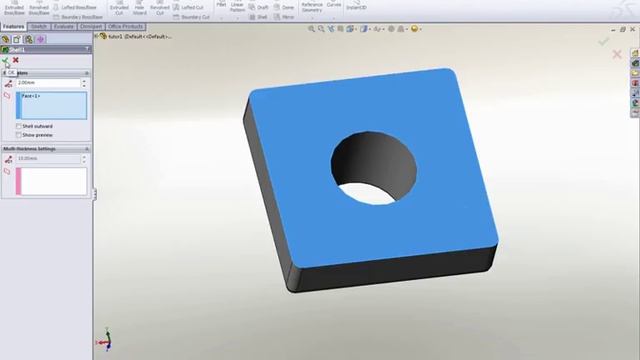640x360 pixels.
Task: Open the Design Library task pane icon
Action: (x=636, y=63)
